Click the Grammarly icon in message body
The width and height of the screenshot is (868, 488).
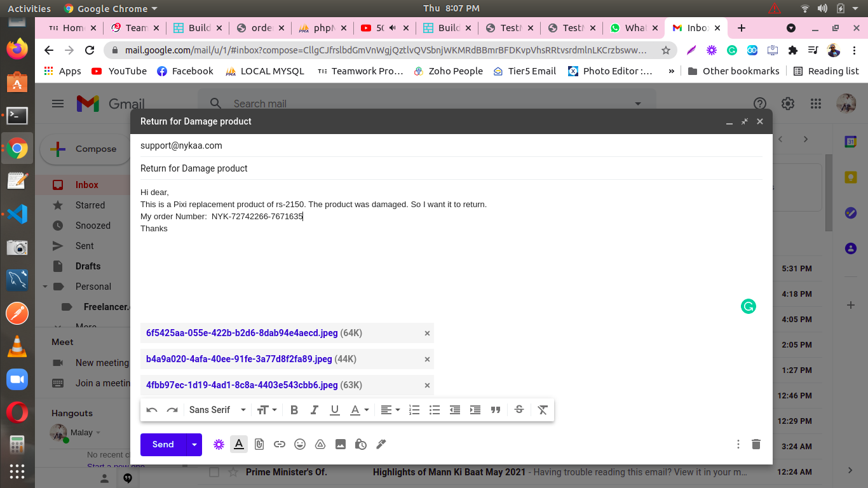pos(749,306)
